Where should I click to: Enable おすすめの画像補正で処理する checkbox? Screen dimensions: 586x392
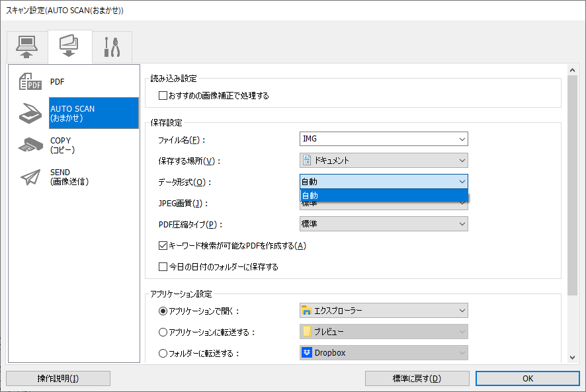tap(163, 96)
